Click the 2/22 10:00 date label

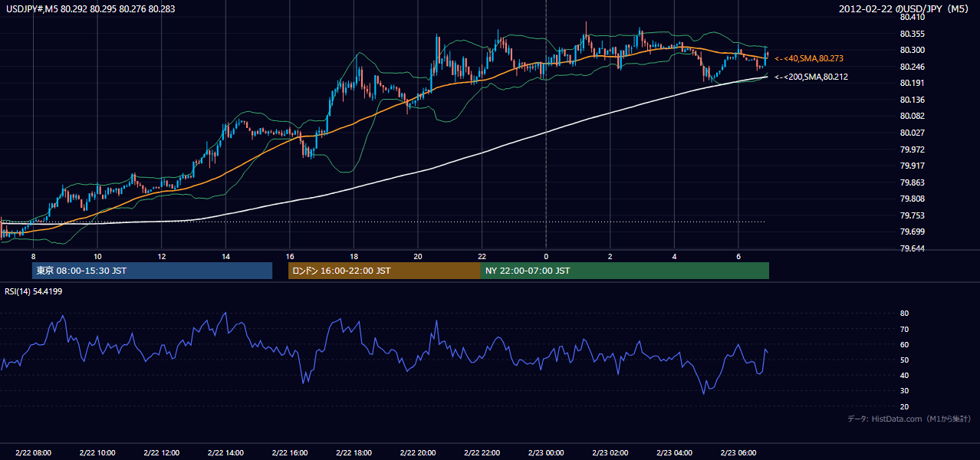(97, 453)
